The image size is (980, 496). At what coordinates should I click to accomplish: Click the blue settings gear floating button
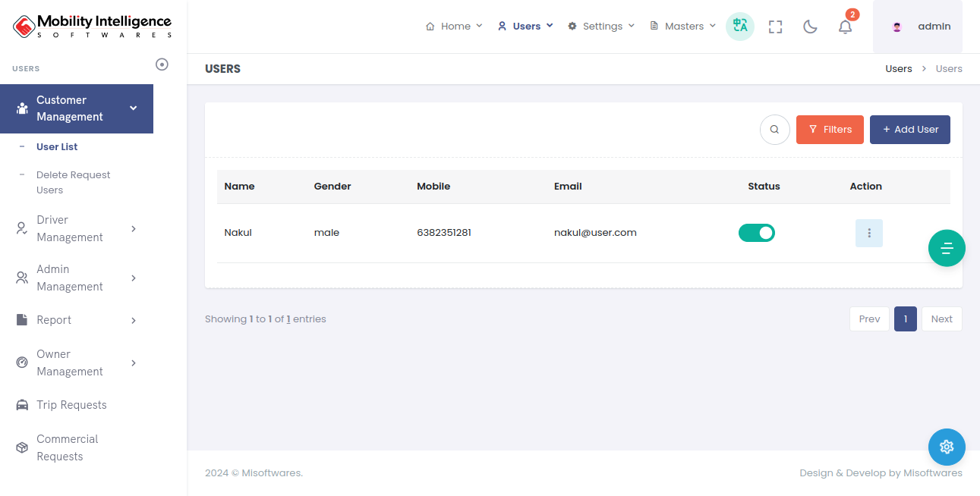coord(946,447)
